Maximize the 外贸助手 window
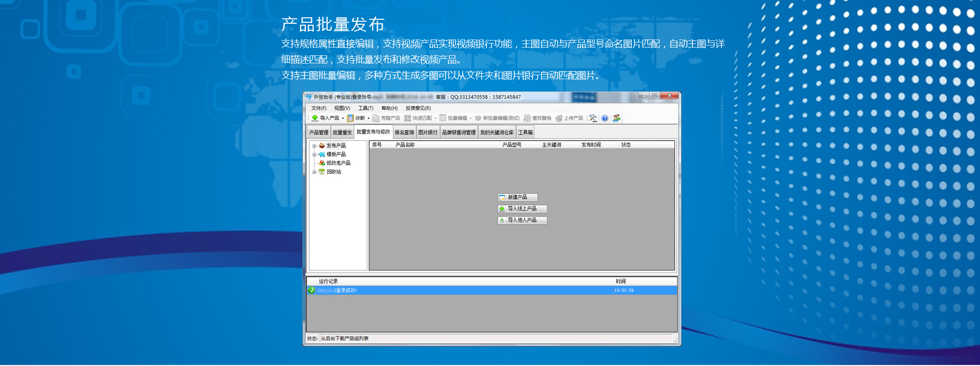The height and width of the screenshot is (366, 980). click(x=654, y=95)
